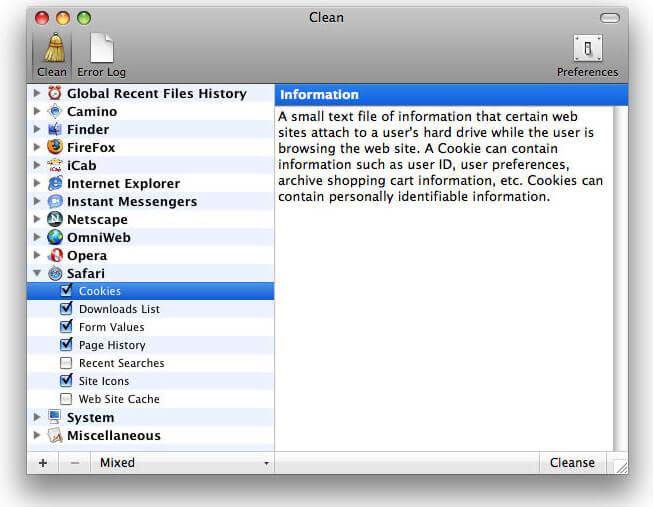Check the Web Site Cache checkbox

[66, 399]
